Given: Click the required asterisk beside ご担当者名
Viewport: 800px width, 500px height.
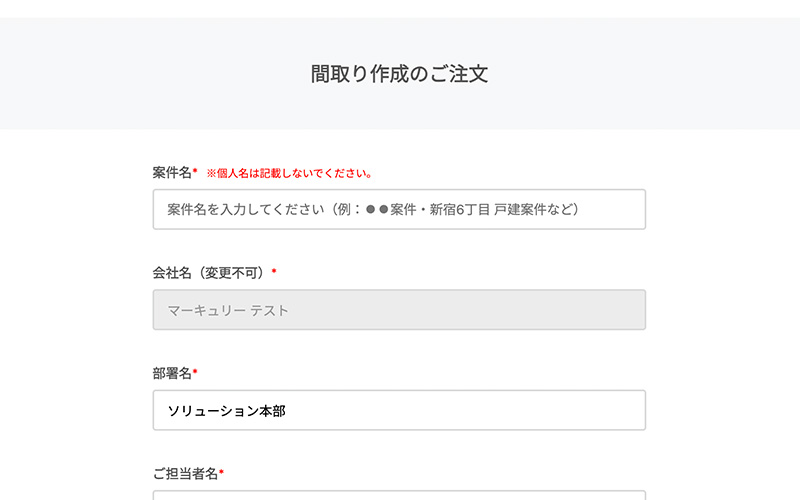Looking at the screenshot, I should (221, 473).
